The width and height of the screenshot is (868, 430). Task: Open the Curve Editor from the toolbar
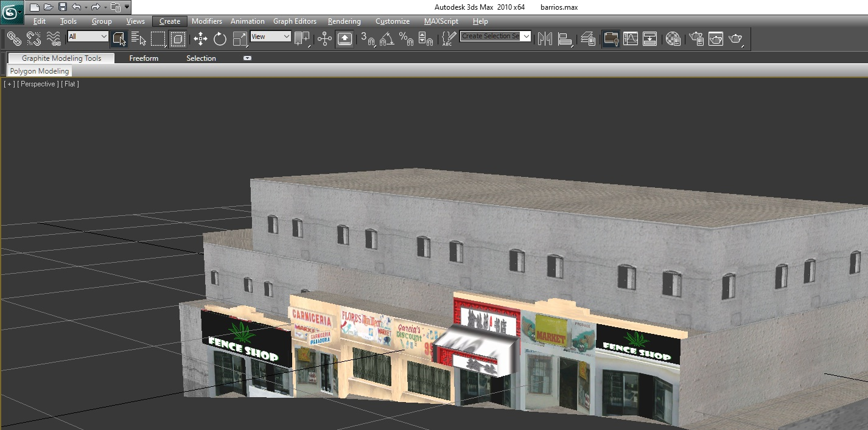(630, 39)
